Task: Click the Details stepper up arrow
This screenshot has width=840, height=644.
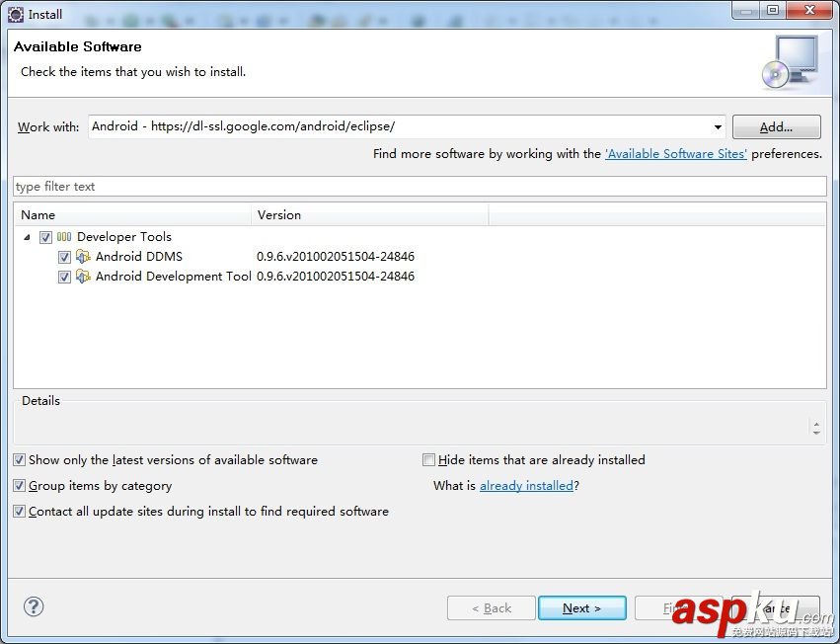Action: point(816,424)
